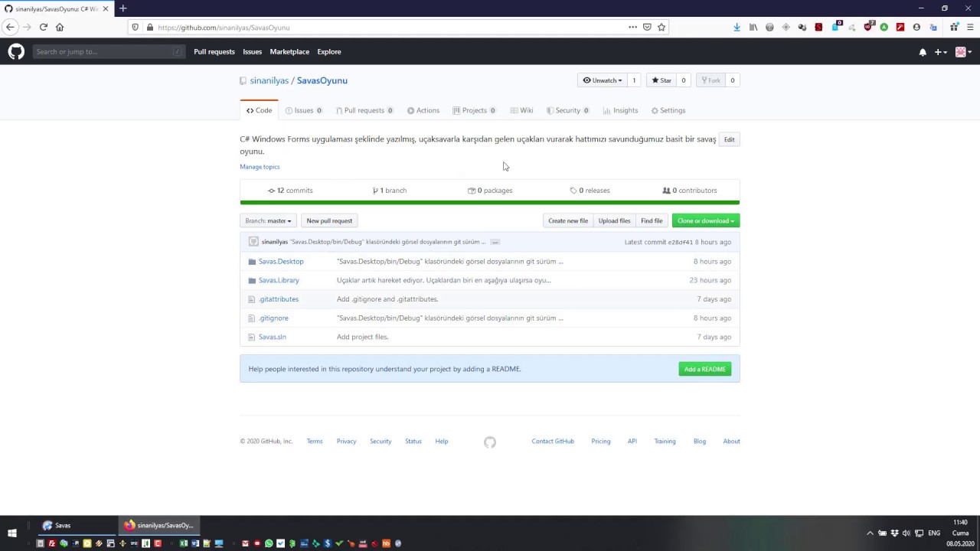Open the 0 packages link
Viewport: 980px width, 551px height.
[490, 191]
